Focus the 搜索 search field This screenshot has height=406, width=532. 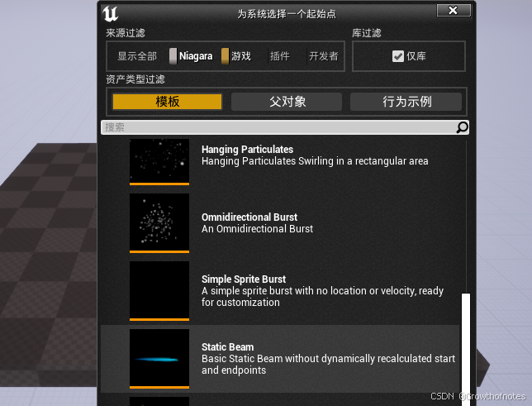(285, 127)
